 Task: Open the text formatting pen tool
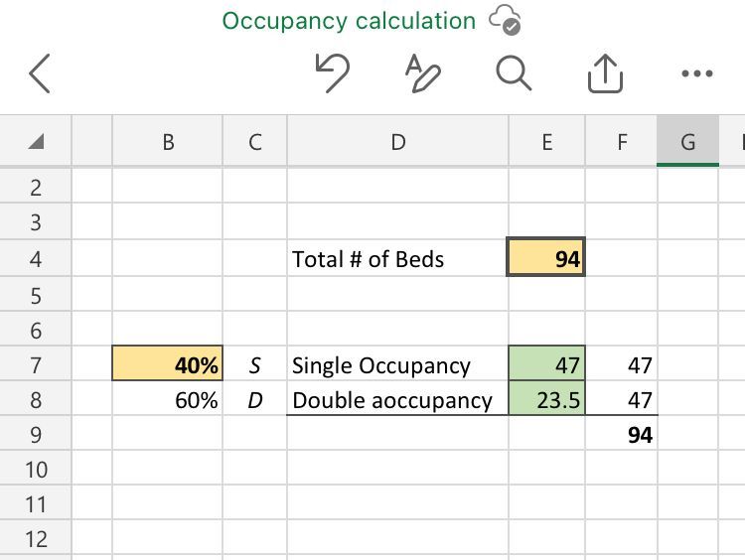pyautogui.click(x=422, y=73)
